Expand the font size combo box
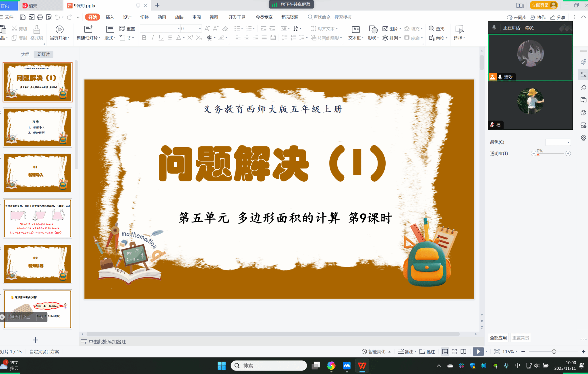 click(200, 29)
